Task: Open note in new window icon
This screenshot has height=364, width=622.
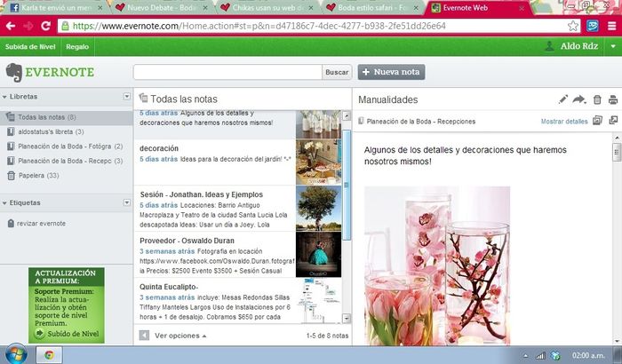Action: (x=613, y=120)
